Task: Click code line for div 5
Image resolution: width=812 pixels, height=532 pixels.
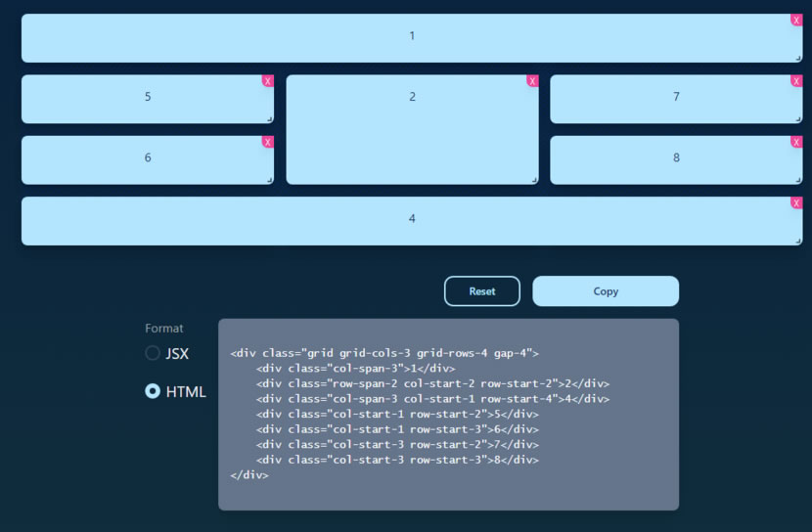Action: [397, 414]
